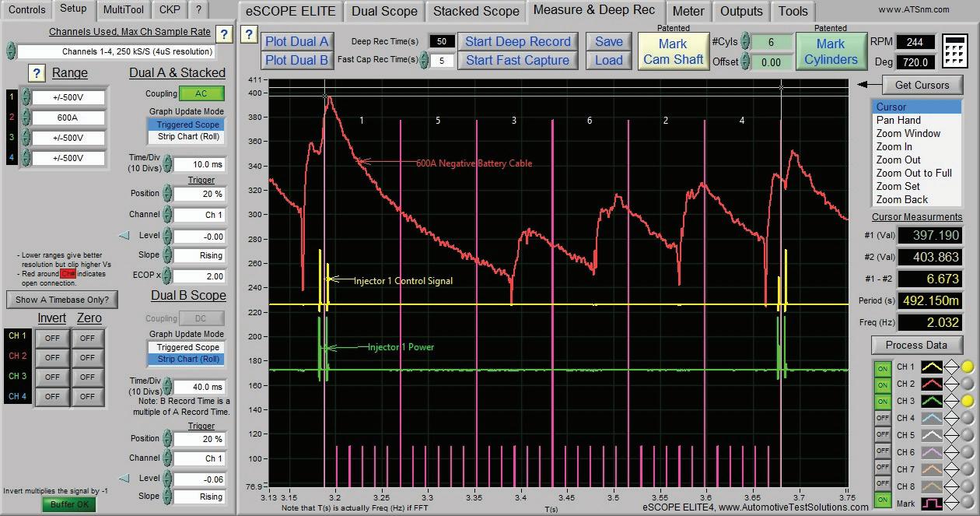Change Dual A trigger Slope stepper

[x=167, y=254]
